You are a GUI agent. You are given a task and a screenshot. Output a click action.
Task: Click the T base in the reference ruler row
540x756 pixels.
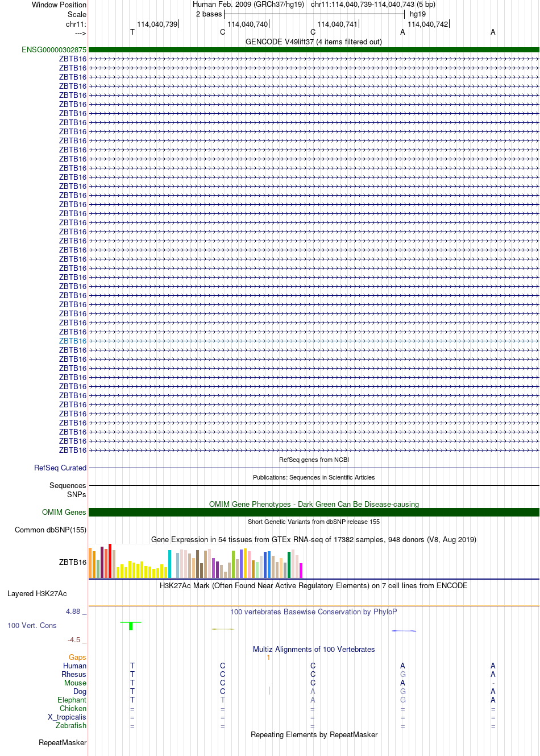point(132,32)
